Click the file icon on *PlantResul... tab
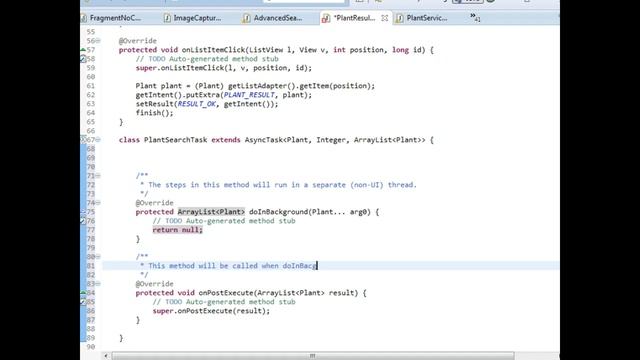Image resolution: width=640 pixels, height=360 pixels. coord(326,18)
